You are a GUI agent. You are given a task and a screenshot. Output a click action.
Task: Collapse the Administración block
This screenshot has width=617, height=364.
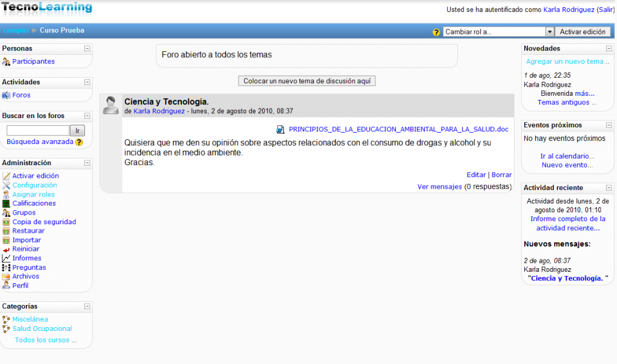point(87,163)
